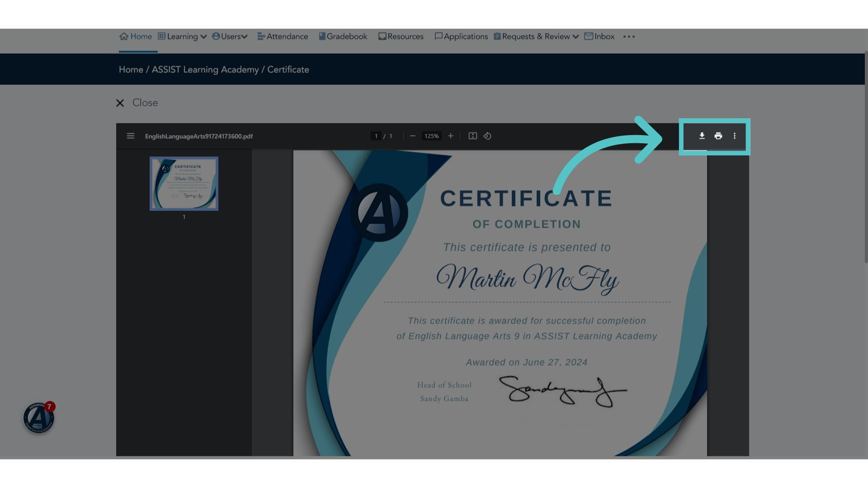Open the Gradebook menu item

pos(343,37)
